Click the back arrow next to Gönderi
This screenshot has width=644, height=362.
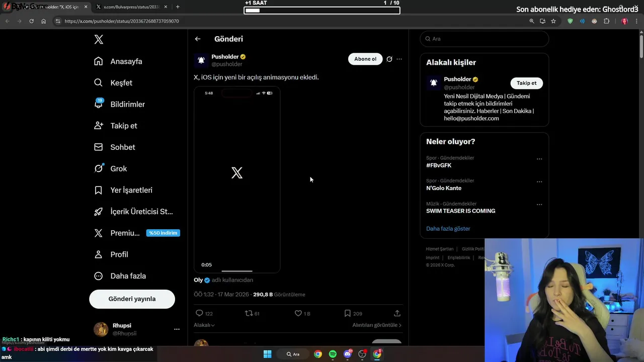pos(198,39)
